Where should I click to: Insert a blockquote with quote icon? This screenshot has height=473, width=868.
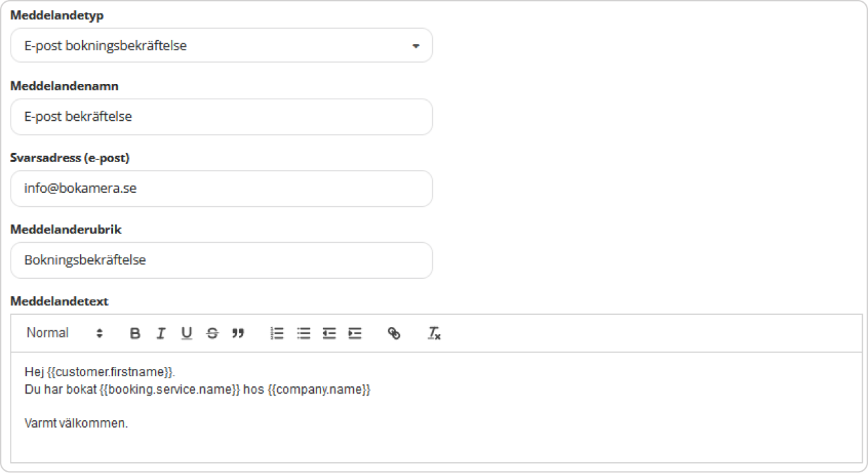[238, 334]
